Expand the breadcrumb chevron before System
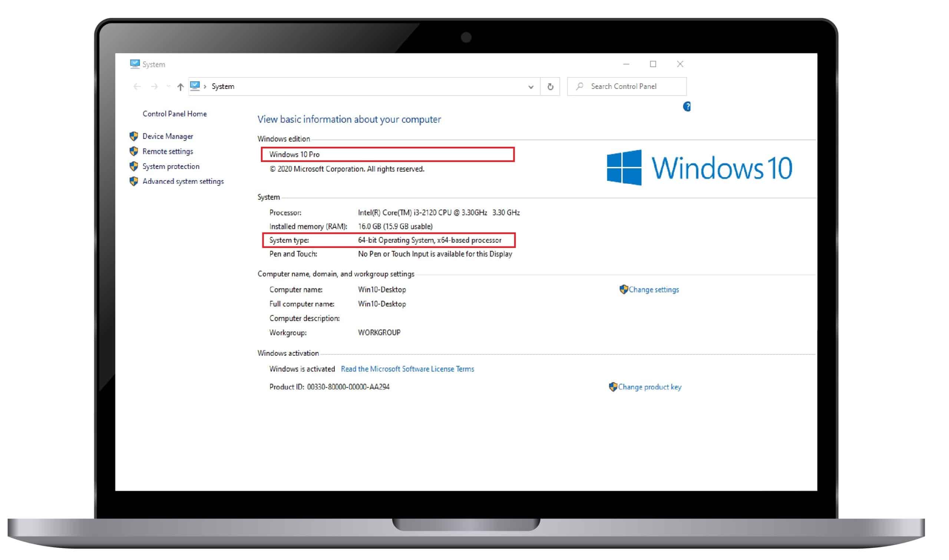The height and width of the screenshot is (560, 949). (205, 87)
